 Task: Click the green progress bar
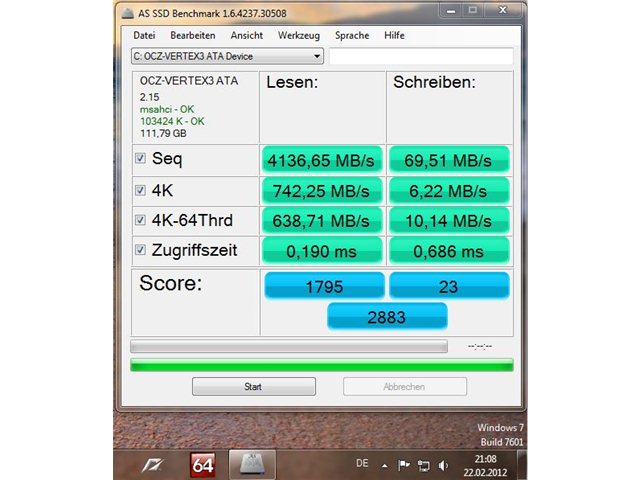click(x=321, y=365)
